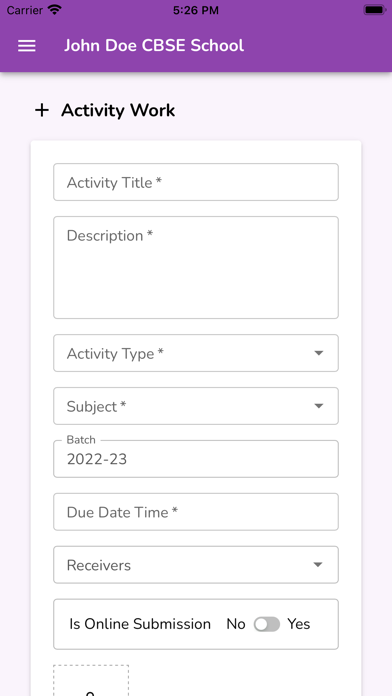Focus the Description text area

pos(196,268)
